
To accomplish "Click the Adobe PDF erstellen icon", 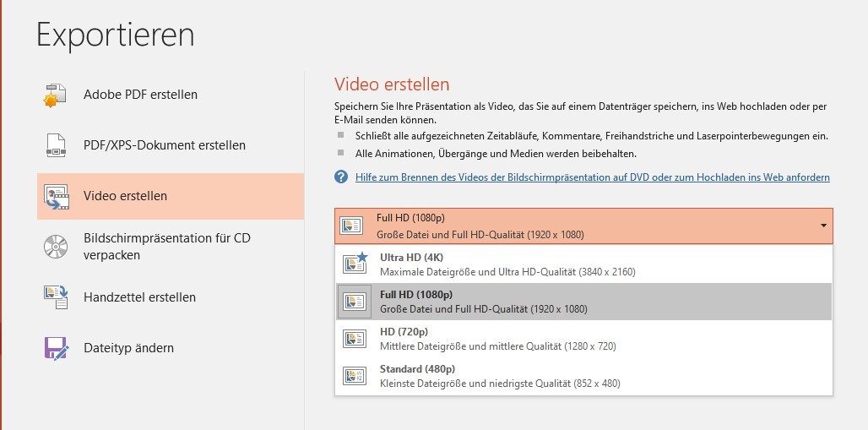I will (56, 95).
